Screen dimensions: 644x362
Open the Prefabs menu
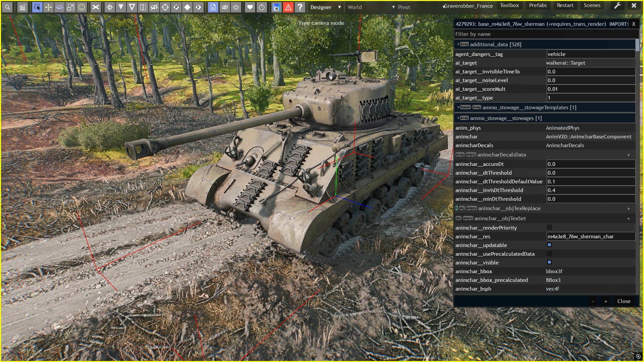coord(538,5)
